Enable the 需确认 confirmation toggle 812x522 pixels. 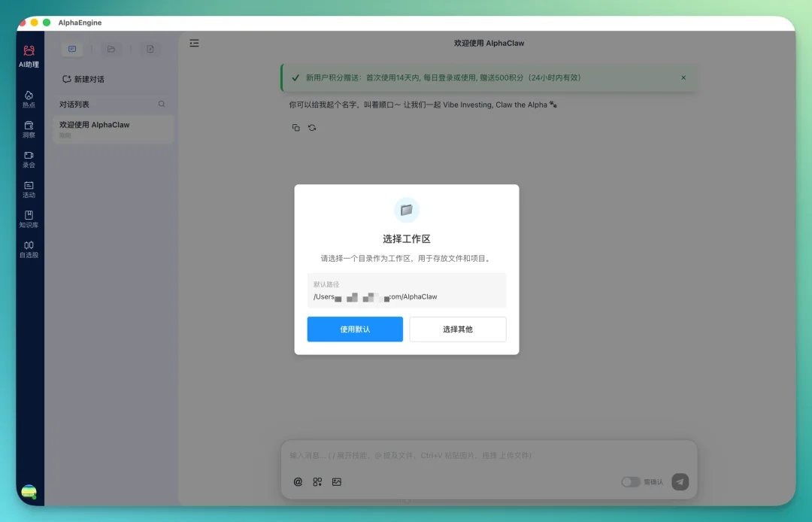tap(631, 481)
